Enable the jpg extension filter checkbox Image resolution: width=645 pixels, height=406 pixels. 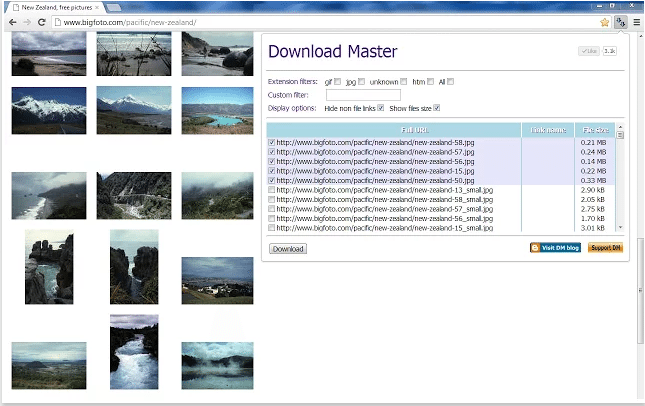pyautogui.click(x=361, y=81)
